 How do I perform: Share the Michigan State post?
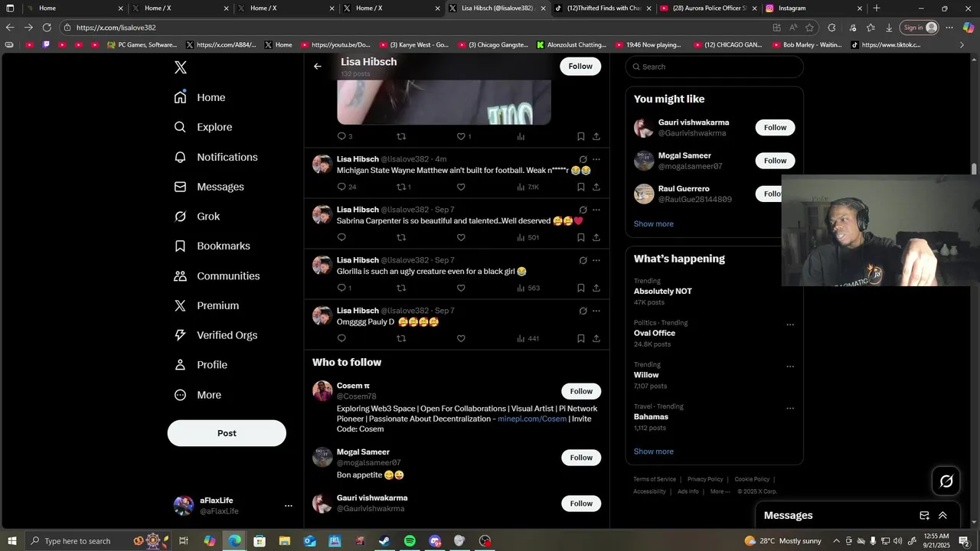(x=596, y=187)
